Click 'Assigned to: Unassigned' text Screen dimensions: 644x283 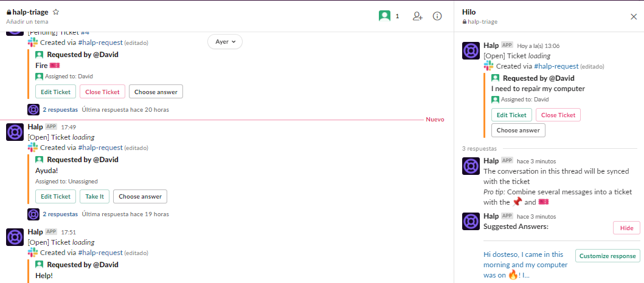tap(66, 182)
